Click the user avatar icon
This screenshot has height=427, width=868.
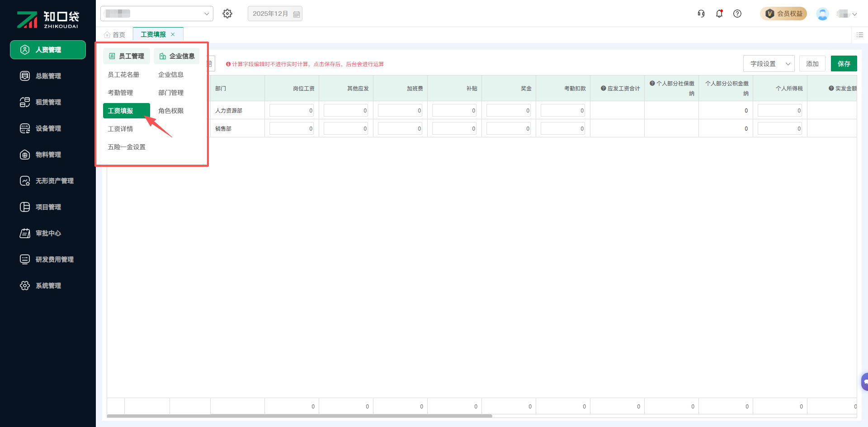click(822, 14)
